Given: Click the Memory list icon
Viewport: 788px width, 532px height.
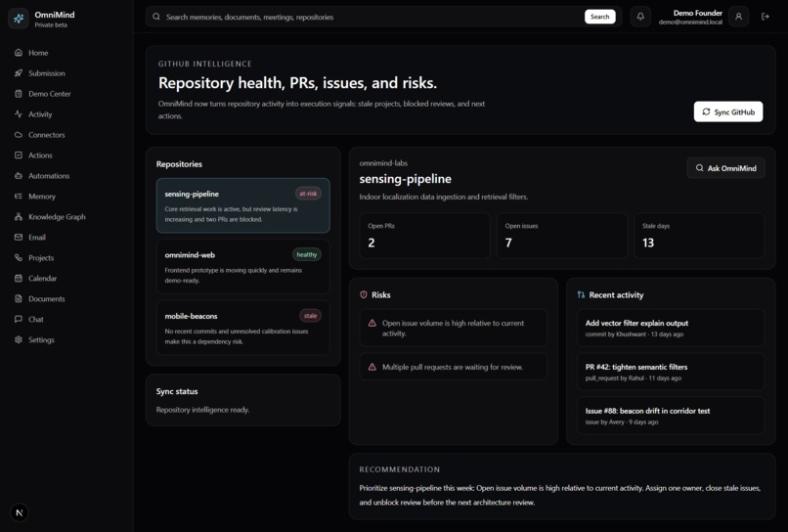Looking at the screenshot, I should click(19, 197).
